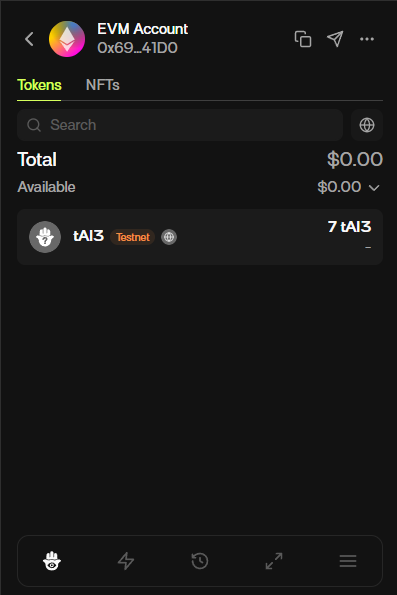Open the Talisman portfolio hand icon
This screenshot has width=397, height=595.
point(52,561)
